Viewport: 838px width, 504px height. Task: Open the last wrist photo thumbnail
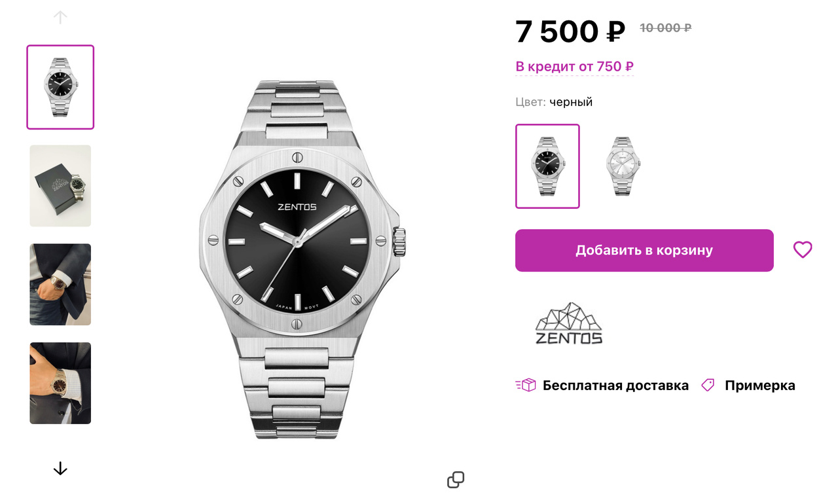pyautogui.click(x=60, y=384)
